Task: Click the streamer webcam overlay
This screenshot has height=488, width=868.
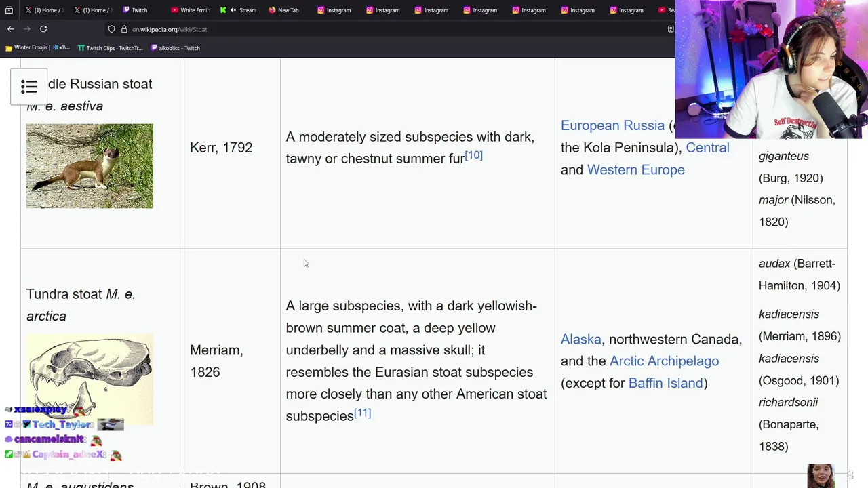Action: (771, 69)
